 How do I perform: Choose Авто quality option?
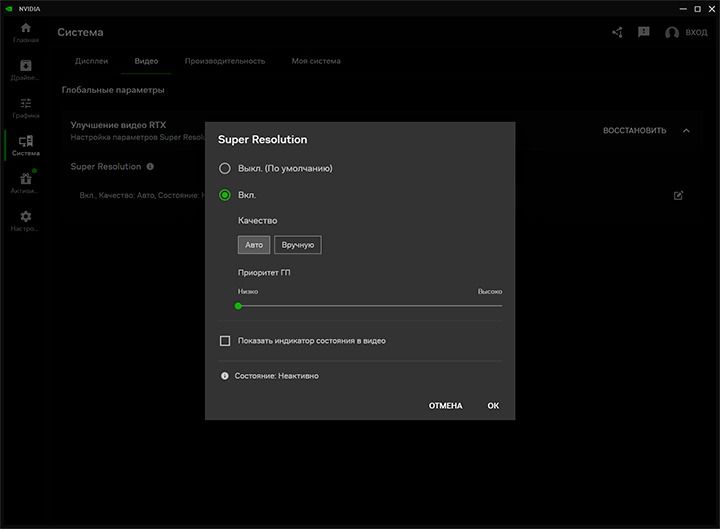254,245
